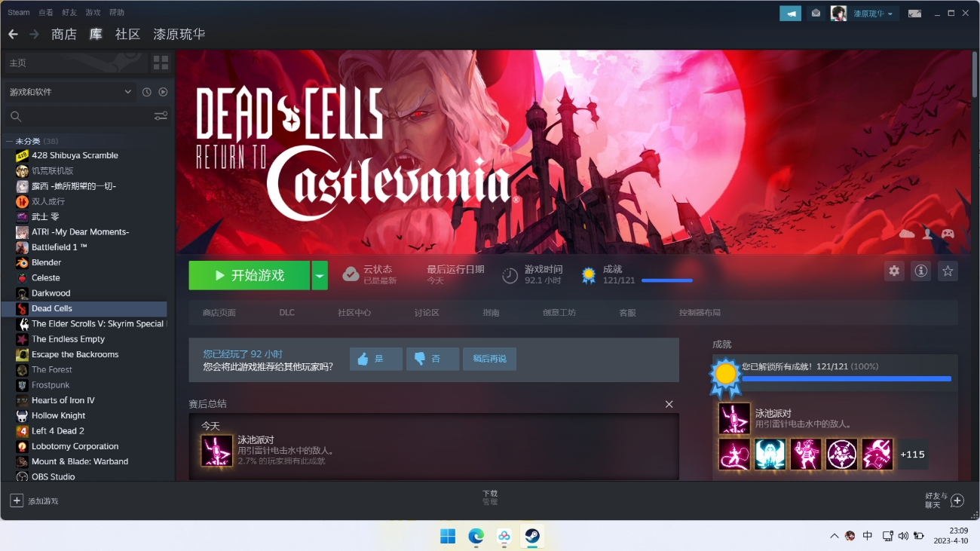Click the 100% achievements panel progress bar
The width and height of the screenshot is (980, 551).
847,378
